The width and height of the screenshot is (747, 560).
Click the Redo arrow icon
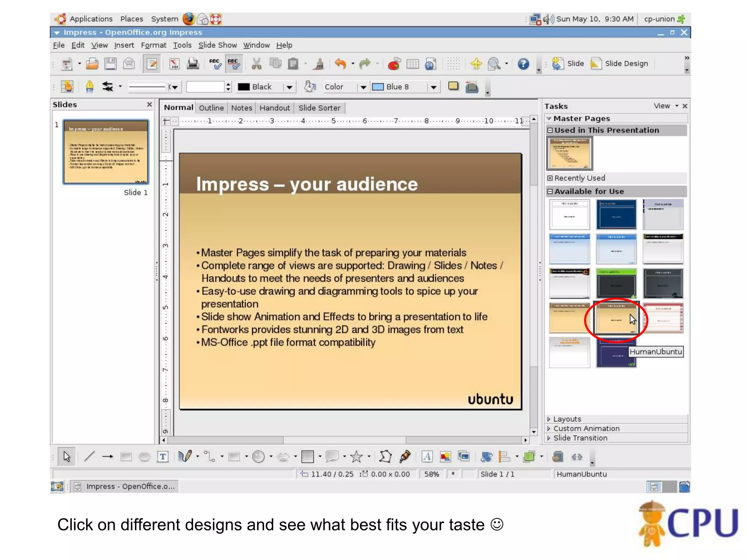point(365,64)
